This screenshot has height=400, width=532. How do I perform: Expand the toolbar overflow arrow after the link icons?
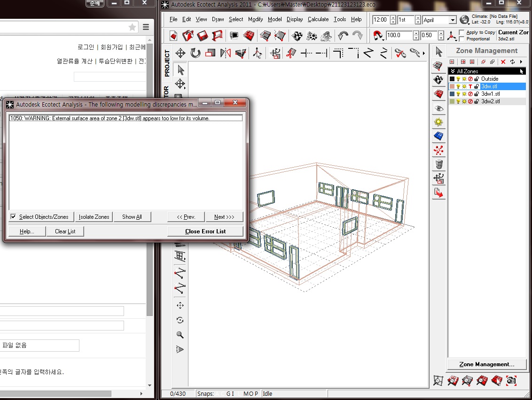[424, 54]
